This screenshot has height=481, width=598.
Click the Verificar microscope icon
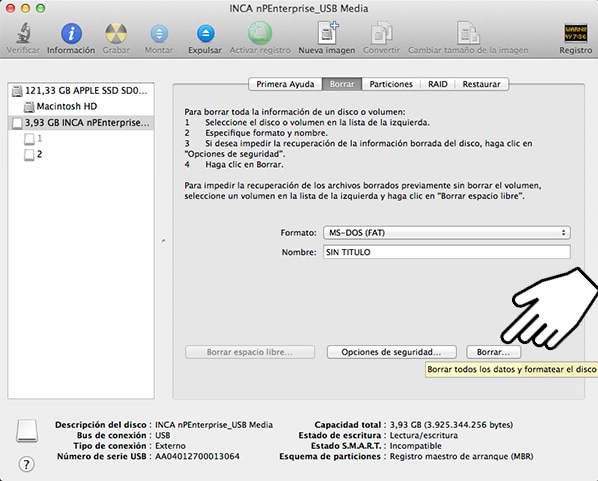point(24,33)
